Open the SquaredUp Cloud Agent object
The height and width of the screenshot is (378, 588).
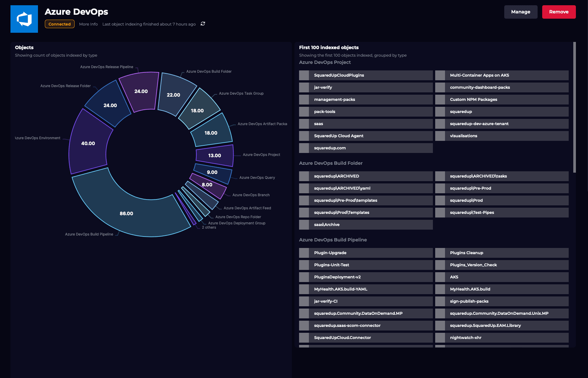pos(366,136)
